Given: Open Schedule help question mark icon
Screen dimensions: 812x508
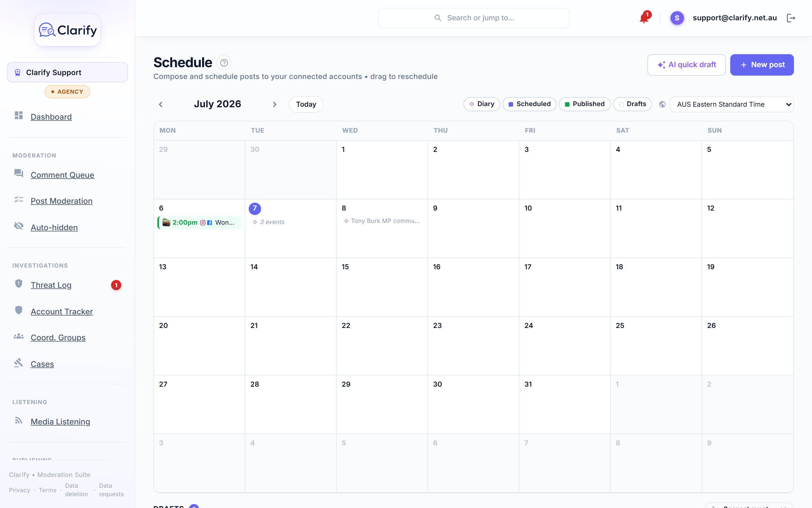Looking at the screenshot, I should [x=224, y=63].
